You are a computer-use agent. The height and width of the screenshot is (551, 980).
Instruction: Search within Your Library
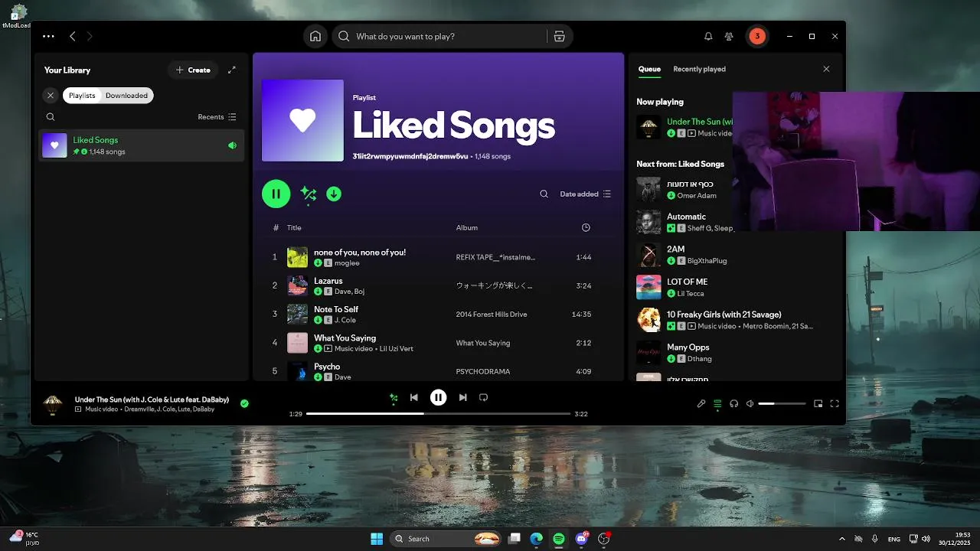[x=51, y=117]
